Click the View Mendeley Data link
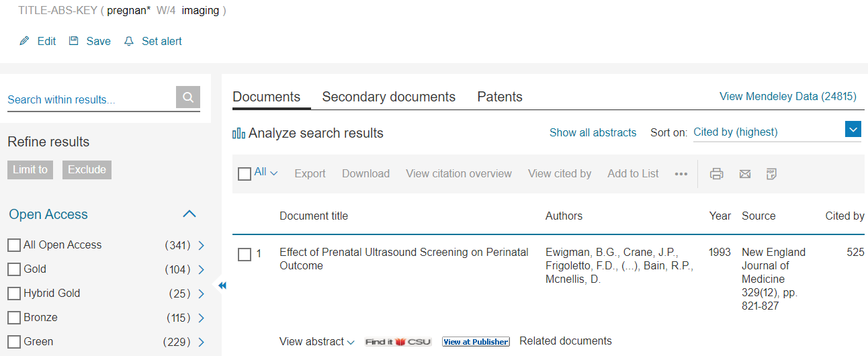Image resolution: width=868 pixels, height=356 pixels. [x=788, y=96]
